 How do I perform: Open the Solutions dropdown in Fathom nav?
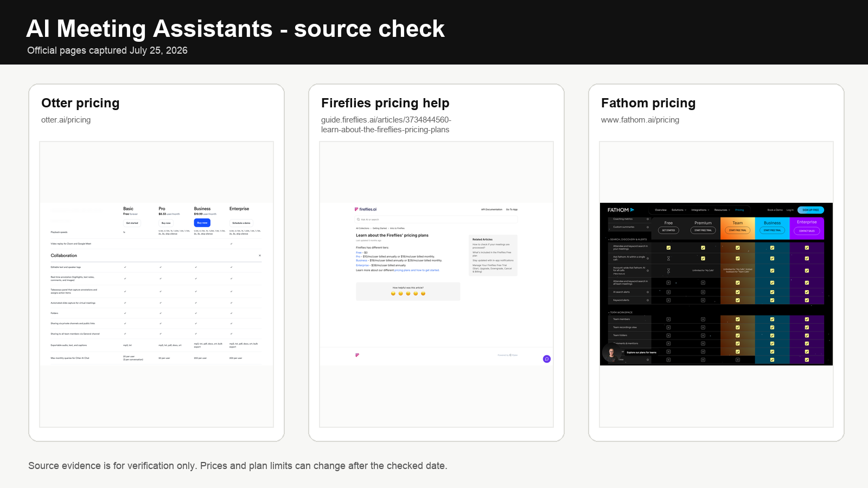[679, 210]
